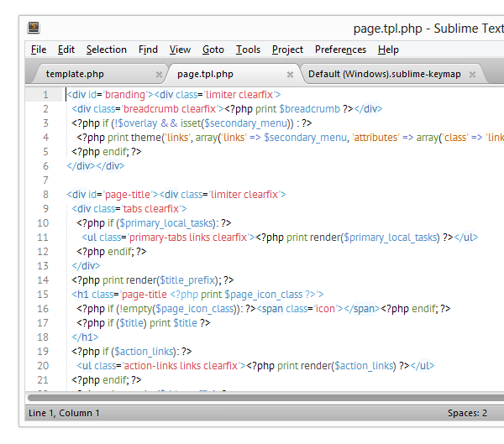Open the Edit menu
The image size is (504, 444).
(66, 50)
